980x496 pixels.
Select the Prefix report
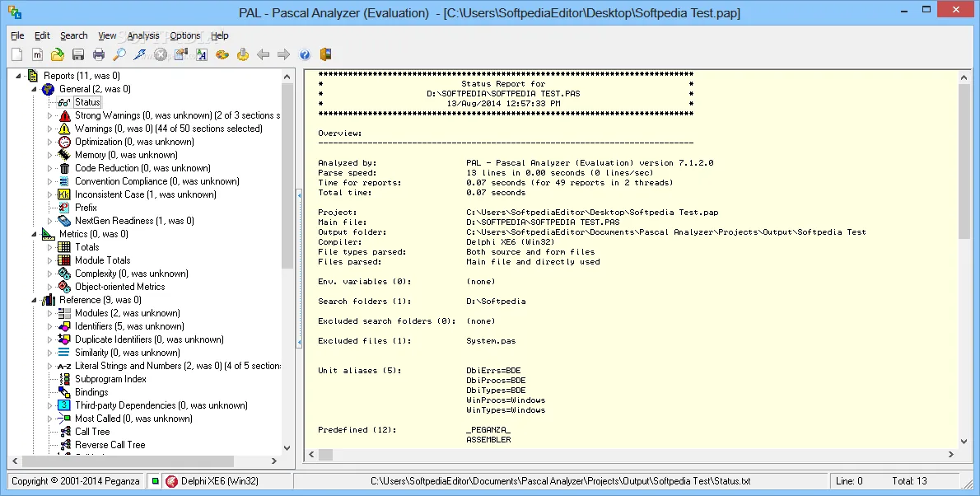click(86, 208)
